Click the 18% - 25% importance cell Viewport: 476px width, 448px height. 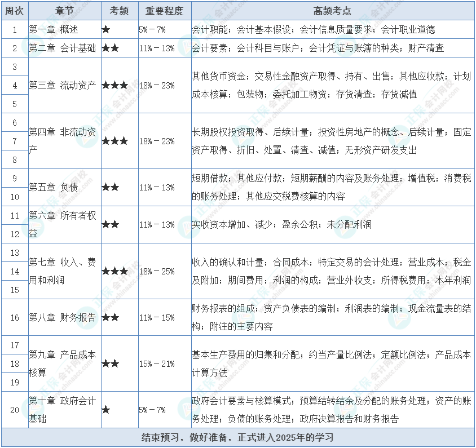157,271
